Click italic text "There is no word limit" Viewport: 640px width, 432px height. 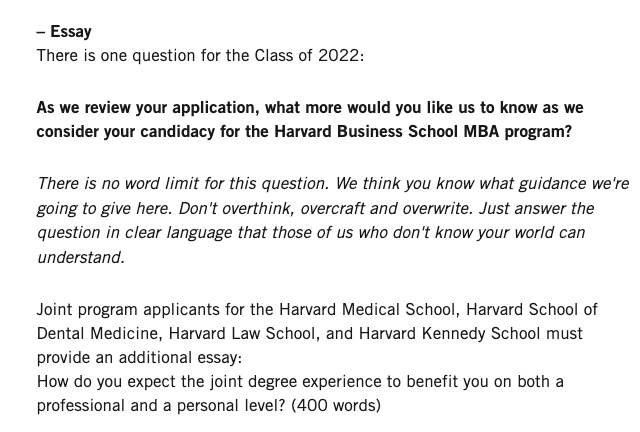(120, 184)
